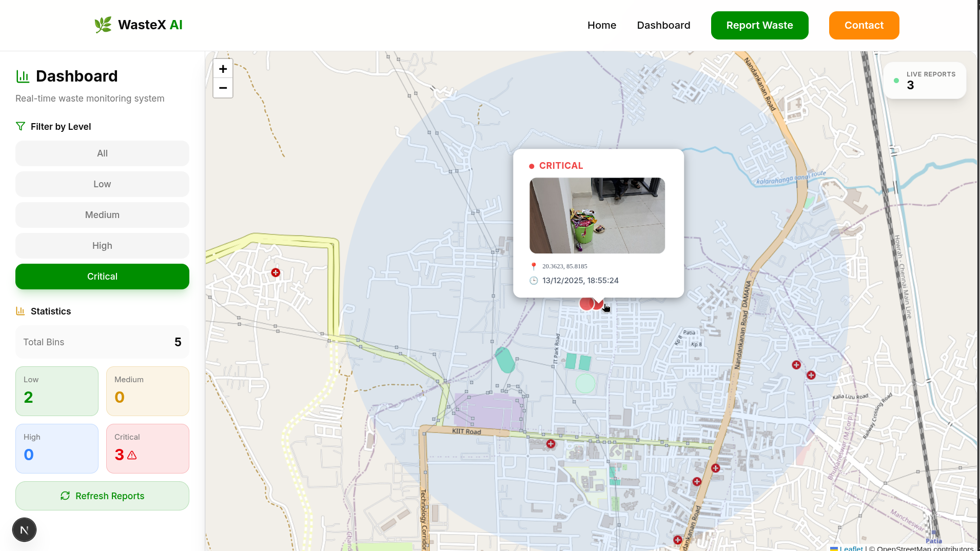980x551 pixels.
Task: Filter reports by All levels
Action: coord(102,153)
